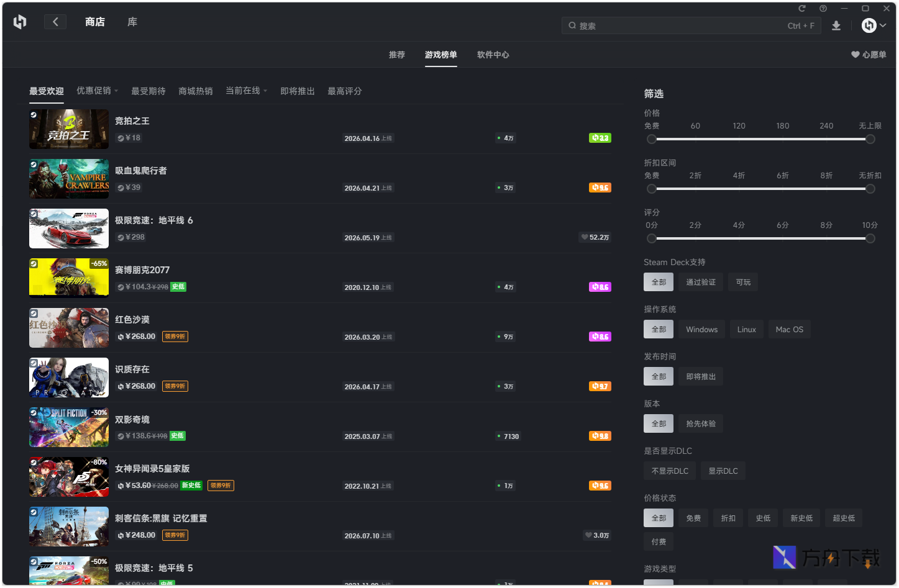Viewport: 899px width, 588px height.
Task: Expand the 当前在线 dropdown tab
Action: click(246, 91)
